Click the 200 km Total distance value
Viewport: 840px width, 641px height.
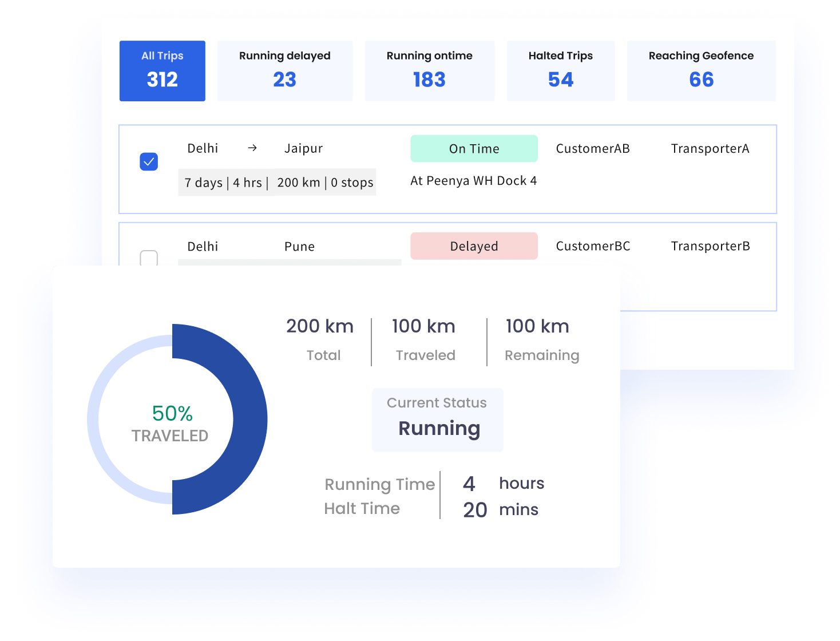point(319,326)
